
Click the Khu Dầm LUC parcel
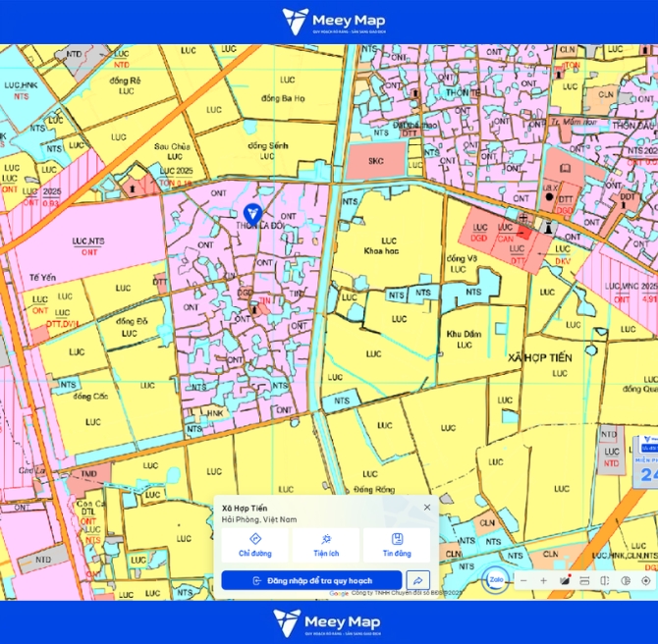tap(464, 340)
